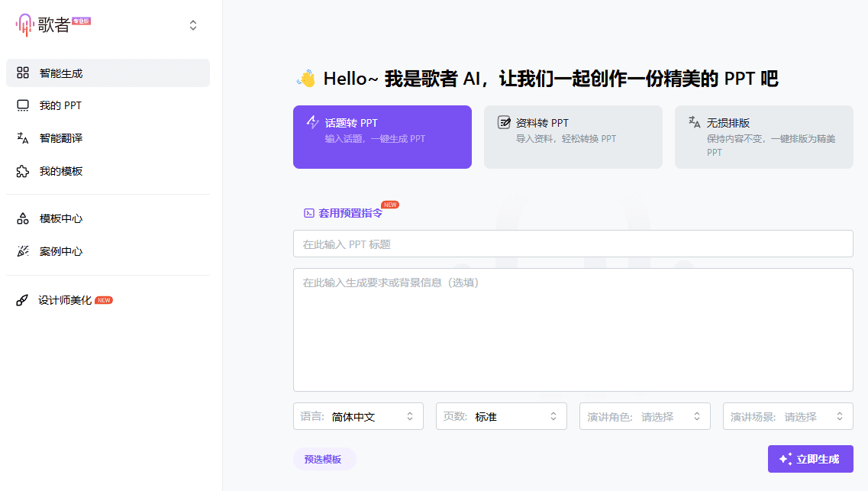The width and height of the screenshot is (868, 491).
Task: Open the 演讲角色 dropdown
Action: 645,416
